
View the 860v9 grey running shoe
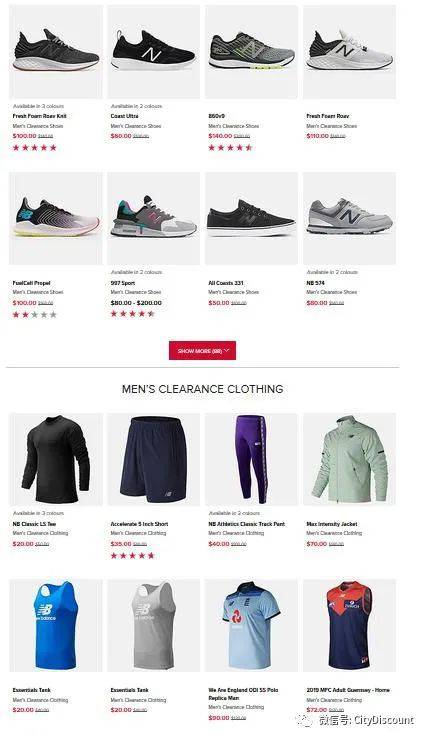[x=251, y=52]
